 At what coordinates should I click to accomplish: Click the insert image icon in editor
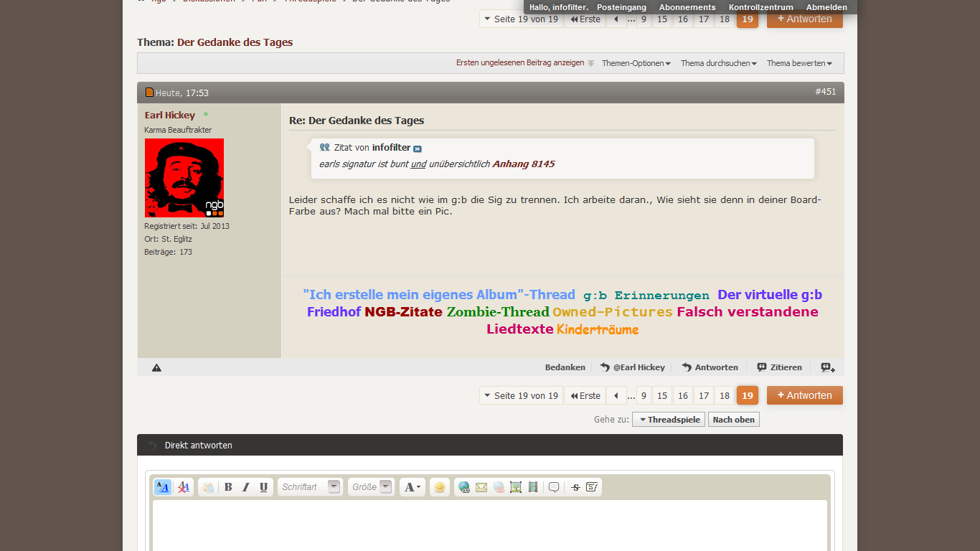pos(516,487)
